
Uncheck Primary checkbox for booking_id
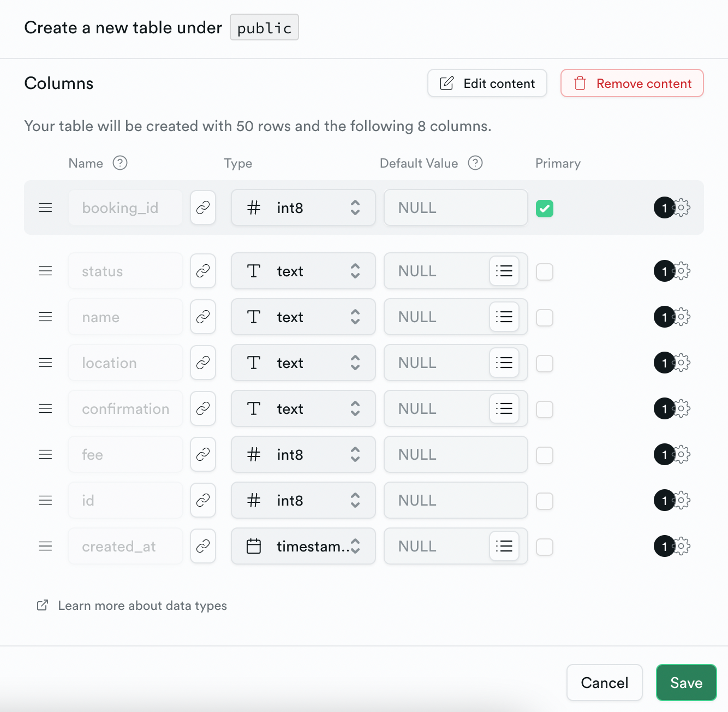545,208
